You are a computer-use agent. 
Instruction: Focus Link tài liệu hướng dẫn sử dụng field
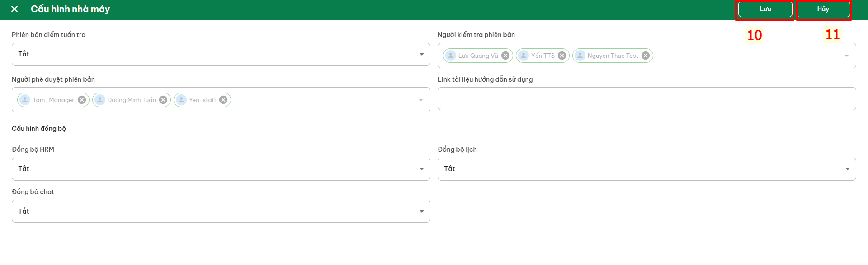(646, 98)
